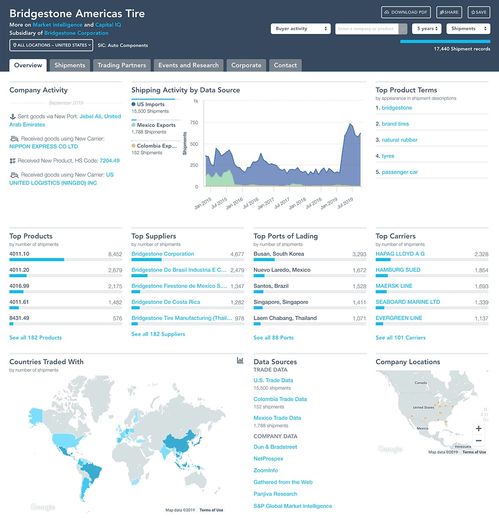
Task: Open the NIPPON EXPRESS CO LTD carrier link
Action: tap(44, 147)
